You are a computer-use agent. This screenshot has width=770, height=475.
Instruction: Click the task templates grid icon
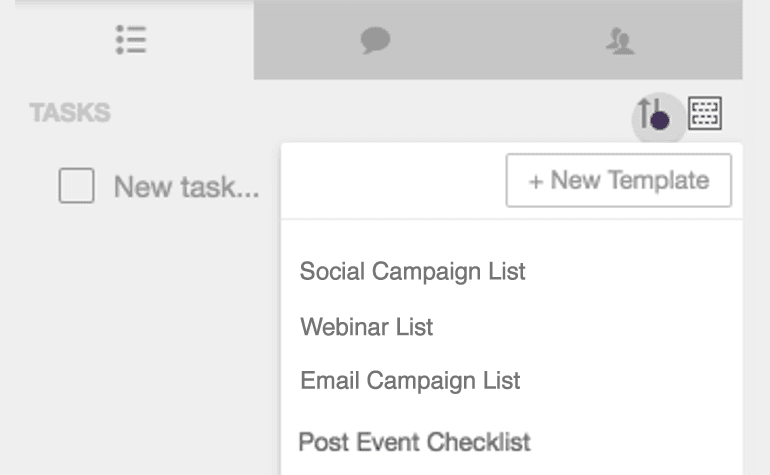click(x=705, y=113)
